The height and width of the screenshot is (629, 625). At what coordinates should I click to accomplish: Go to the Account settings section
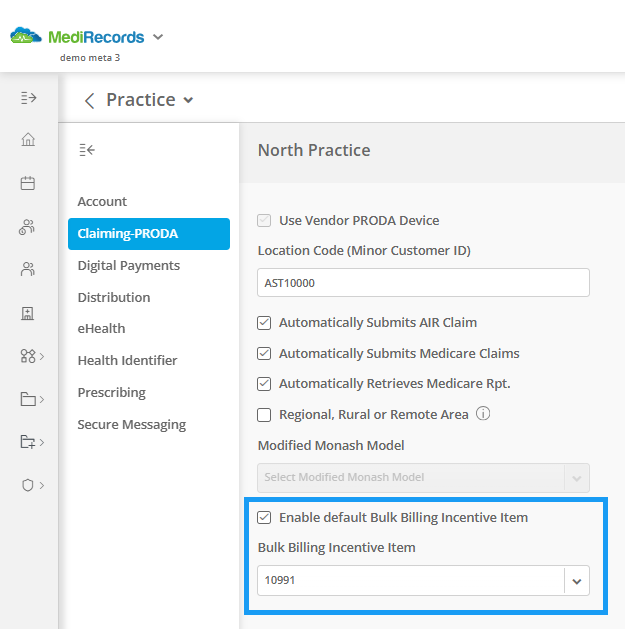tap(102, 201)
